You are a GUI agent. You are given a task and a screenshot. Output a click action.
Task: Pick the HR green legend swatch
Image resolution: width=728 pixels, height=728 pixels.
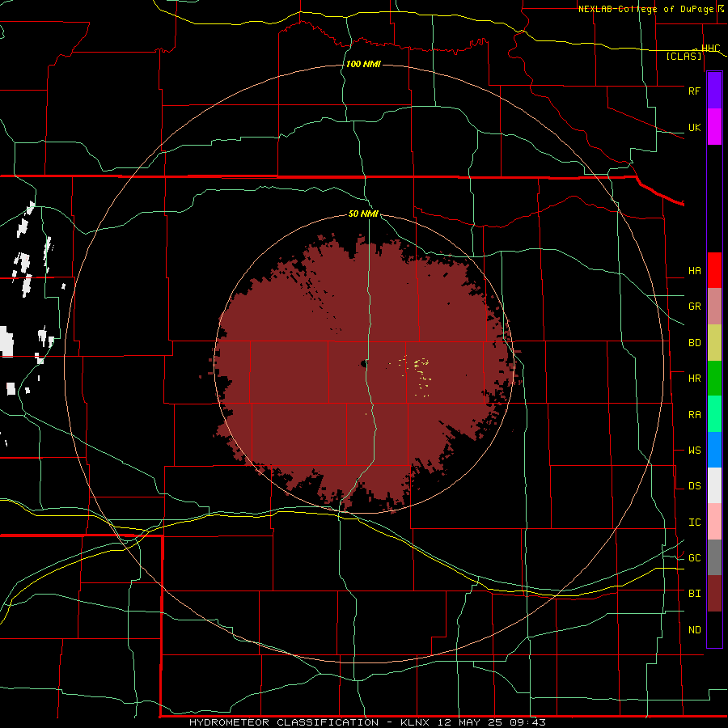coord(714,378)
